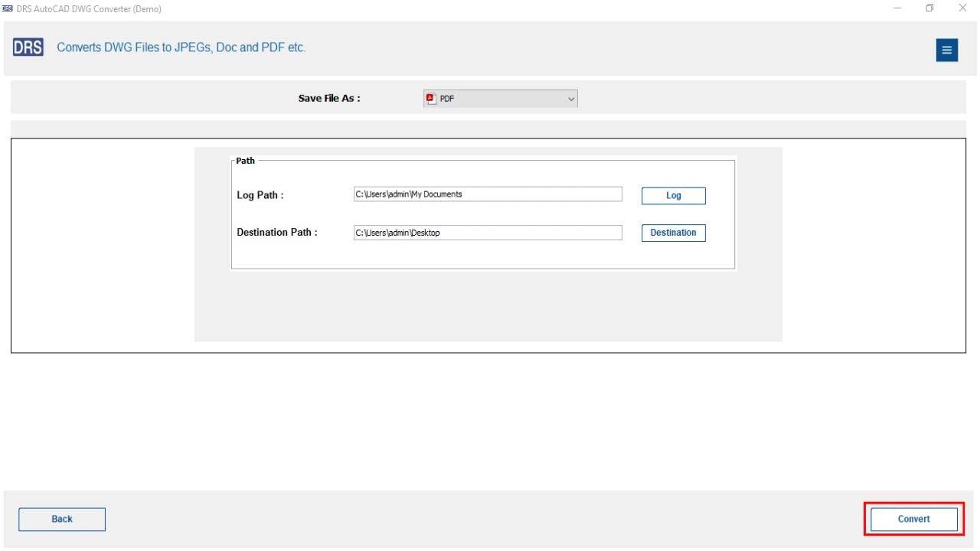The height and width of the screenshot is (551, 980).
Task: Click into the Log Path field
Action: (488, 194)
